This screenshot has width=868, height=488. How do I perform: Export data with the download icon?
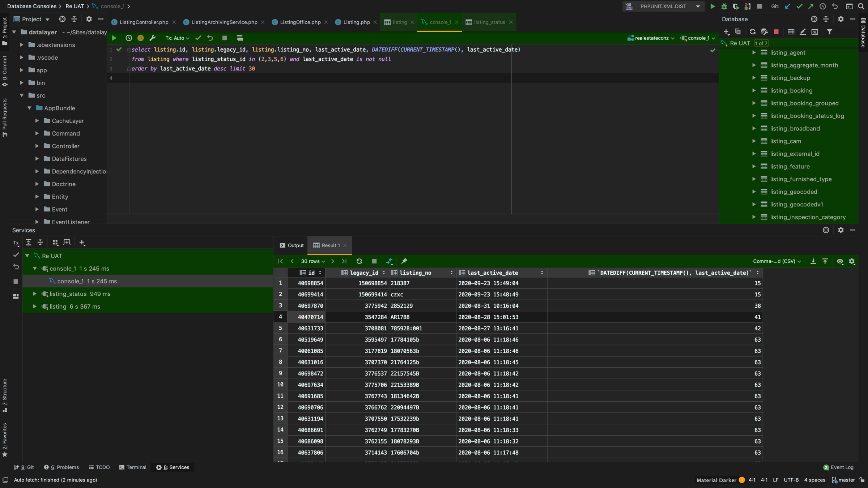tap(813, 261)
